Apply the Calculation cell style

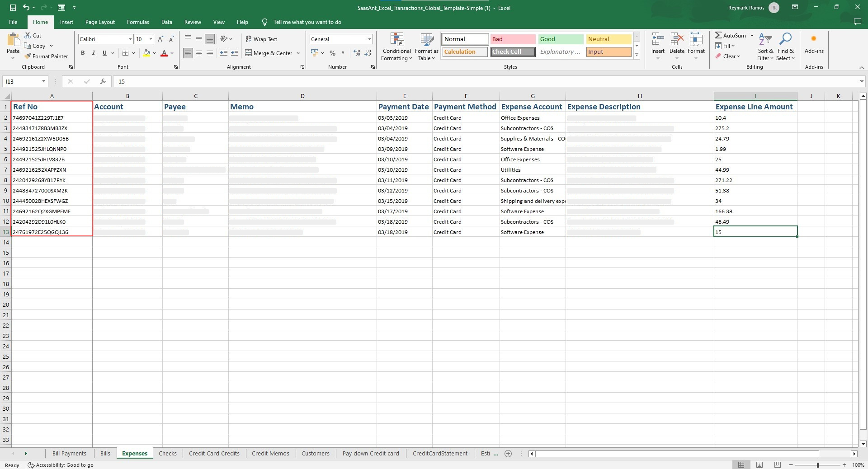465,52
